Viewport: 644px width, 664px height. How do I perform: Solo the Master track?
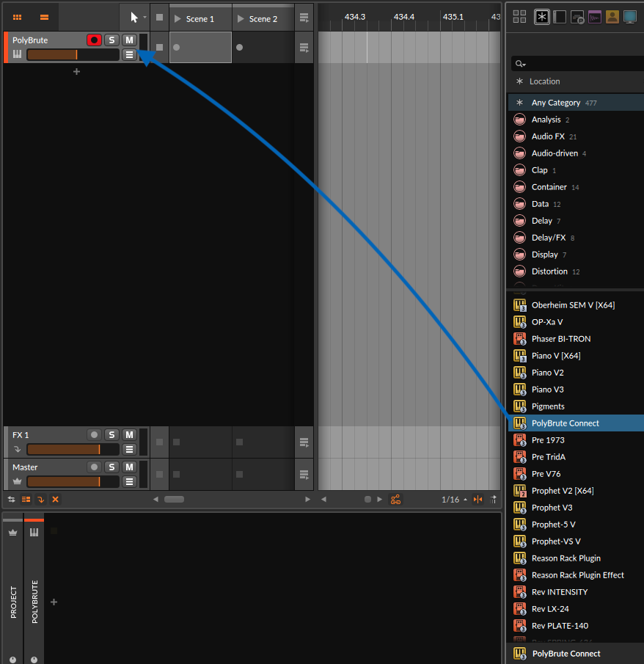pos(111,467)
